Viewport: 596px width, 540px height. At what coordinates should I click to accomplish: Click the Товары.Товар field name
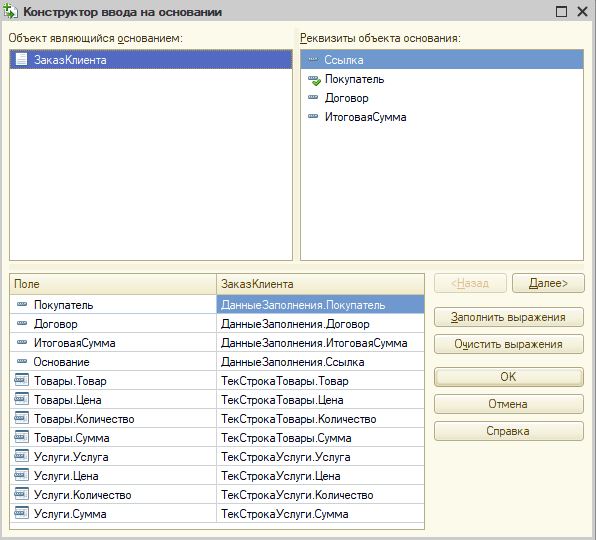tap(70, 381)
